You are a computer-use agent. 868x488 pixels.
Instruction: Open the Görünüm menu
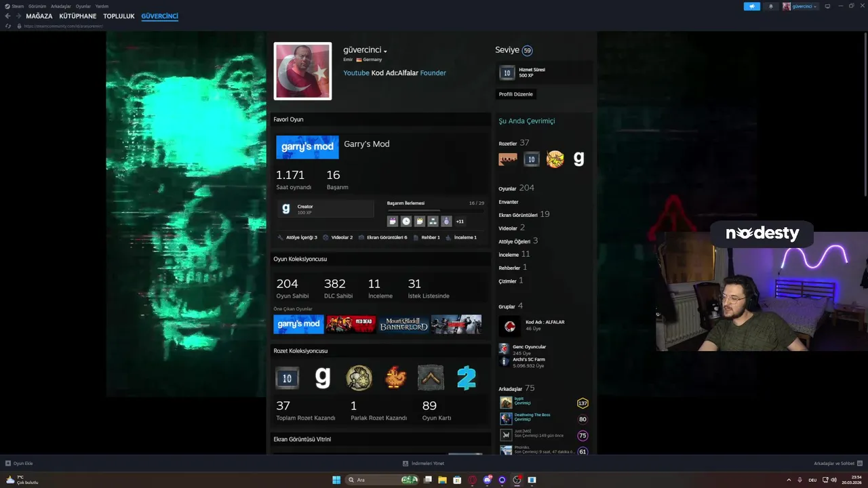tap(37, 6)
